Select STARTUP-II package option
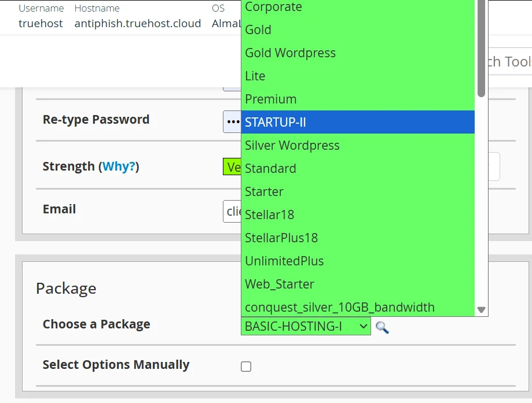This screenshot has height=403, width=532. 357,122
